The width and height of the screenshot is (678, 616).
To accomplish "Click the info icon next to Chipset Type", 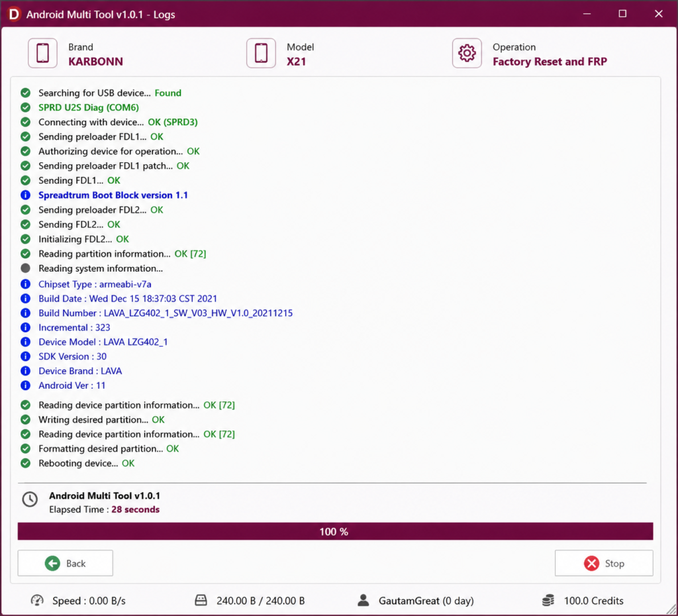I will pyautogui.click(x=26, y=284).
